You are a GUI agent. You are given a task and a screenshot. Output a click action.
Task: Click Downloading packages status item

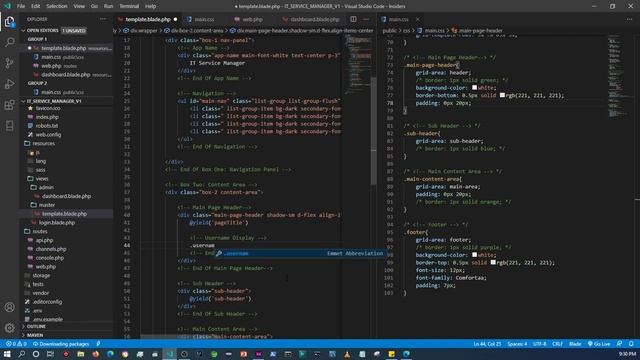(x=61, y=344)
